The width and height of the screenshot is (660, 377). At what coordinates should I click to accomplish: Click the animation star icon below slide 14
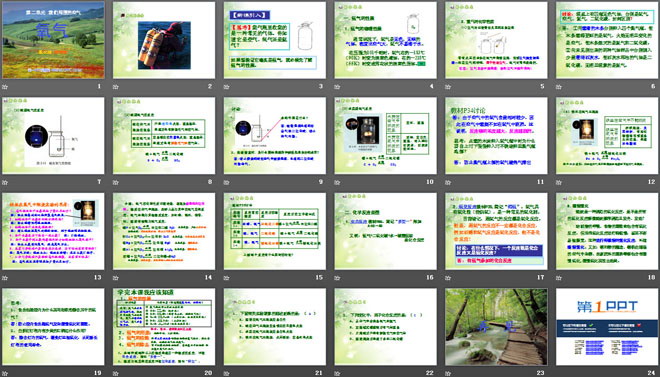116,278
